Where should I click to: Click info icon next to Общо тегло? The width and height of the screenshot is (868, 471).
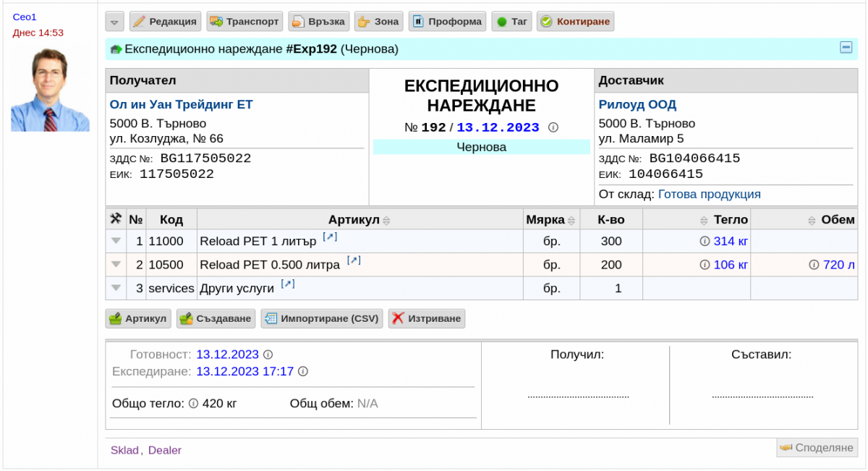pos(193,403)
